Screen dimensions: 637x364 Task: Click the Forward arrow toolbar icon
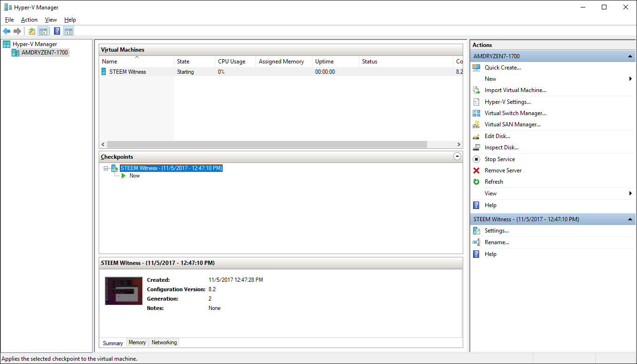[x=17, y=31]
